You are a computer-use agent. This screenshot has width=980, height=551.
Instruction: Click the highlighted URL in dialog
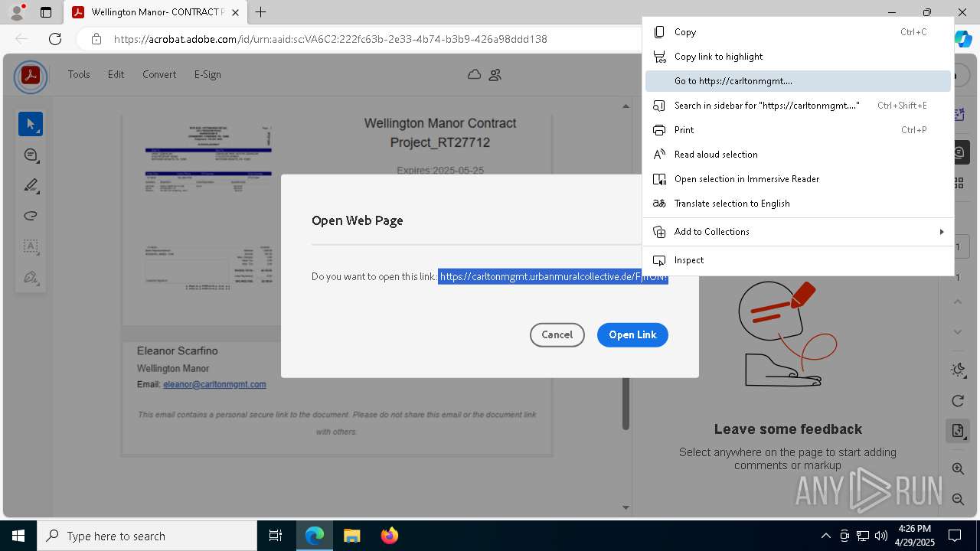click(553, 276)
